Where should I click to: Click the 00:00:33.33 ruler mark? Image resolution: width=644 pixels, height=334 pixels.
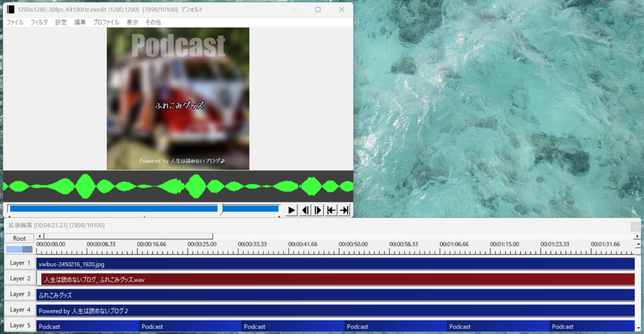(x=253, y=244)
